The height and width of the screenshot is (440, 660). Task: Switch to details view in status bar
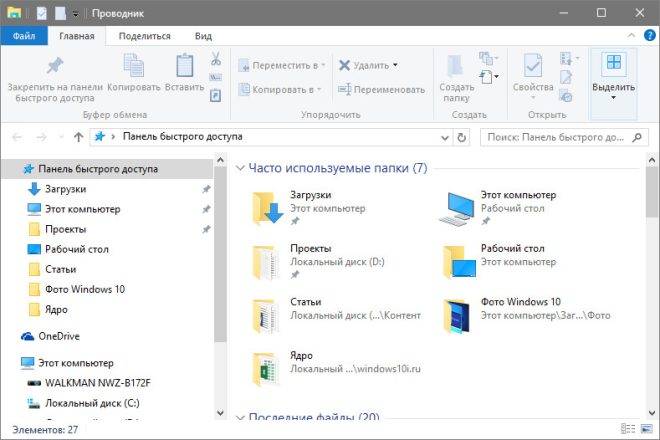pos(626,429)
